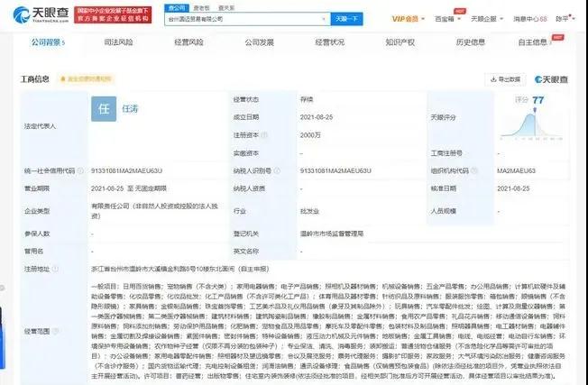Click registration authority 温岭市市场监督管理局
Image resolution: width=588 pixels, height=385 pixels.
pos(332,234)
